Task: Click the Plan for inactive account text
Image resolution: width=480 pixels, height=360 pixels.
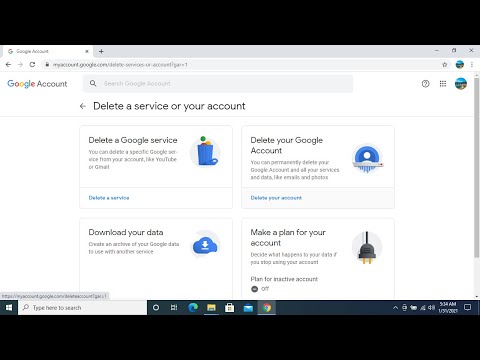Action: (284, 279)
